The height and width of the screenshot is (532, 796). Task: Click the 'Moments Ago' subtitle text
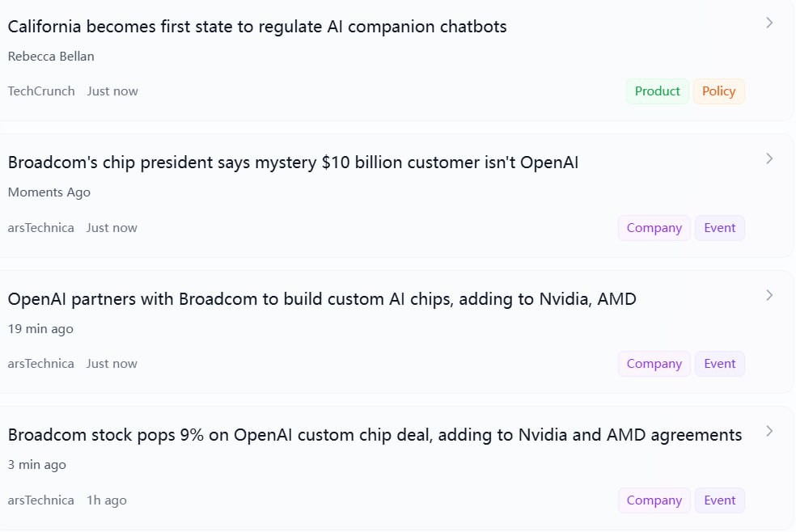pyautogui.click(x=49, y=192)
